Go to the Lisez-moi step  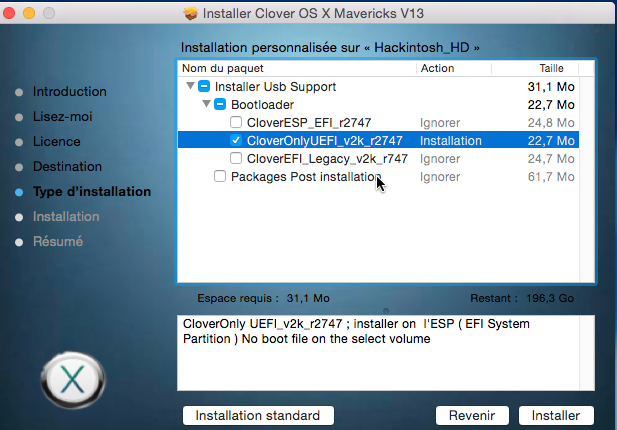point(63,116)
